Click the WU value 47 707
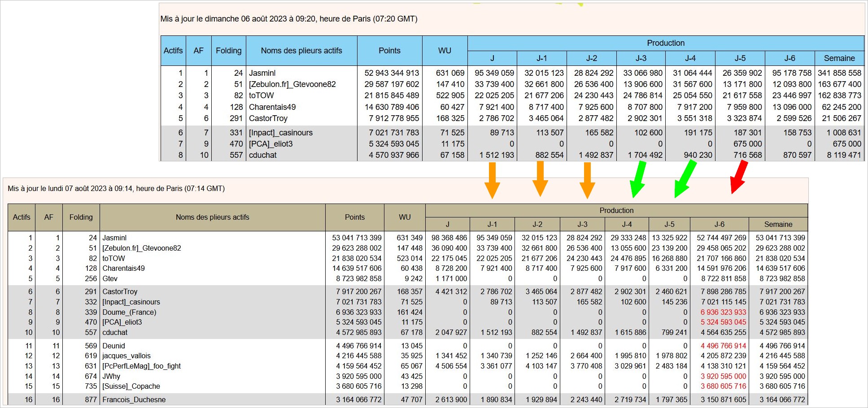Viewport: 868px width, 408px height. click(411, 399)
